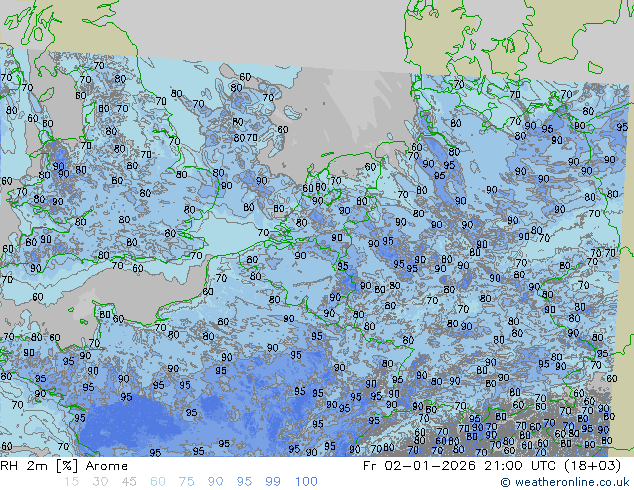Open the weatheronline.co.uk copyright credit
The height and width of the screenshot is (490, 634).
click(x=565, y=482)
